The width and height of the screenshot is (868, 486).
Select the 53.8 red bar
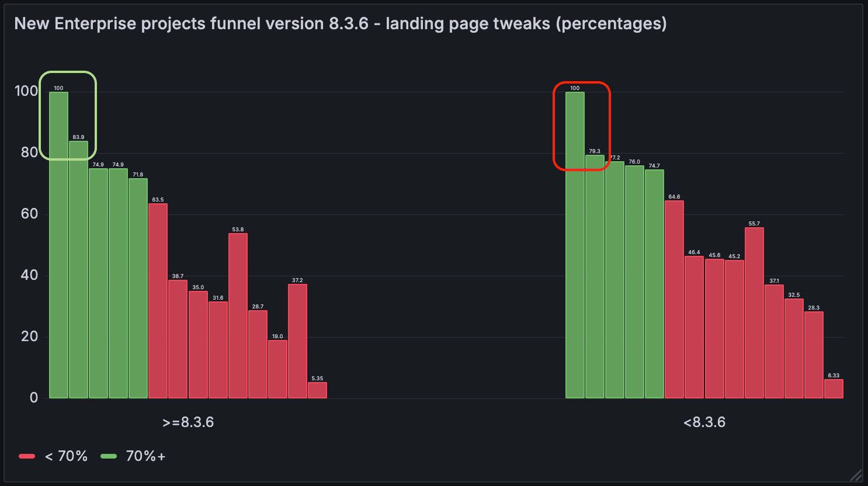[x=238, y=316]
